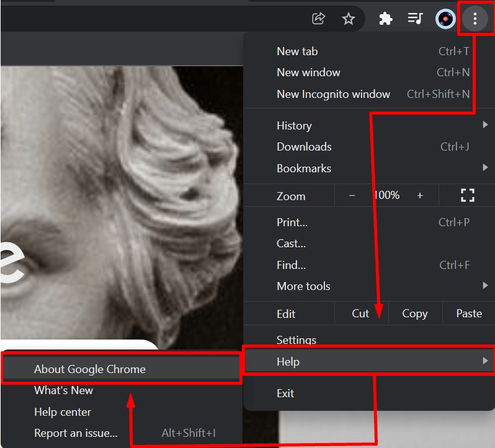Image resolution: width=495 pixels, height=448 pixels.
Task: Click the share page icon
Action: tap(318, 19)
